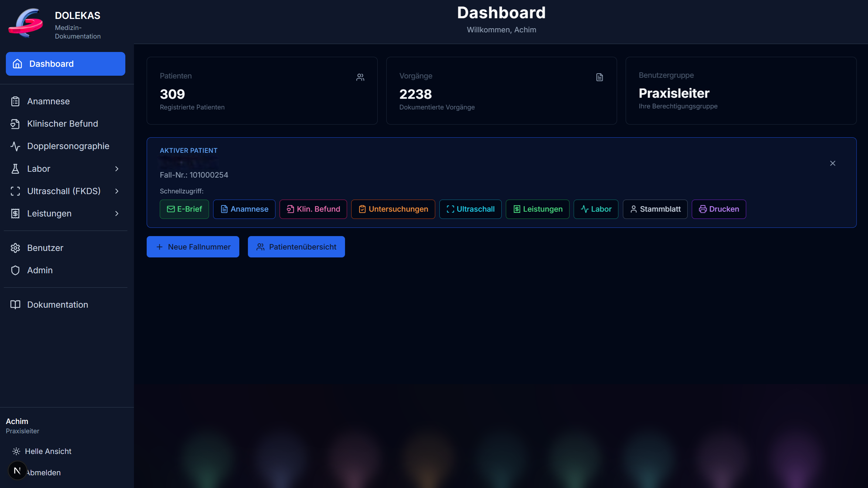Open the Patientenübersicht
The image size is (868, 488).
pyautogui.click(x=296, y=246)
